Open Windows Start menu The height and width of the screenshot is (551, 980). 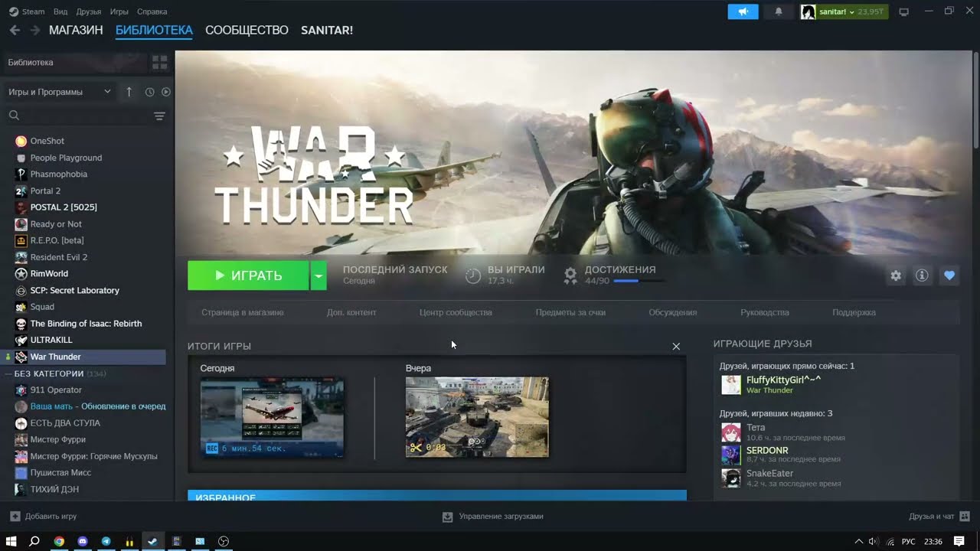click(11, 541)
